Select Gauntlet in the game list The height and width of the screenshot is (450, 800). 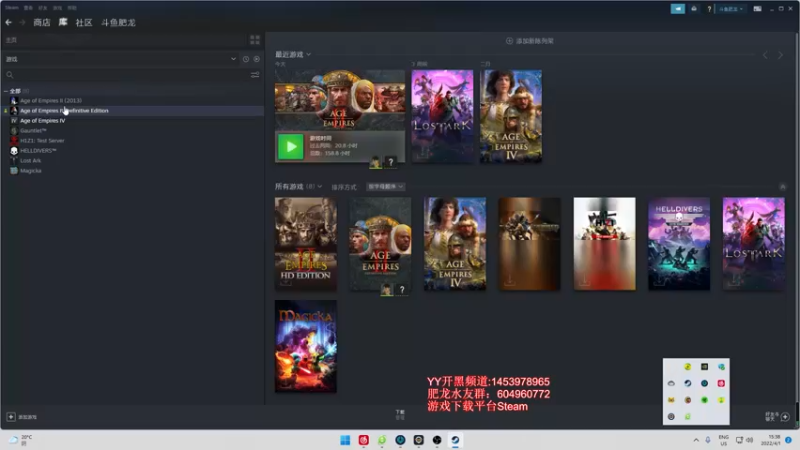pyautogui.click(x=33, y=131)
